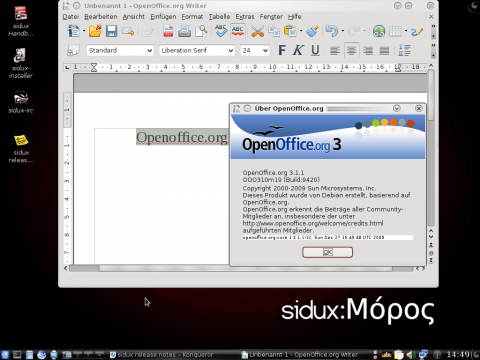This screenshot has width=480, height=360.
Task: Insert a table with the grid icon
Action: coord(395,31)
